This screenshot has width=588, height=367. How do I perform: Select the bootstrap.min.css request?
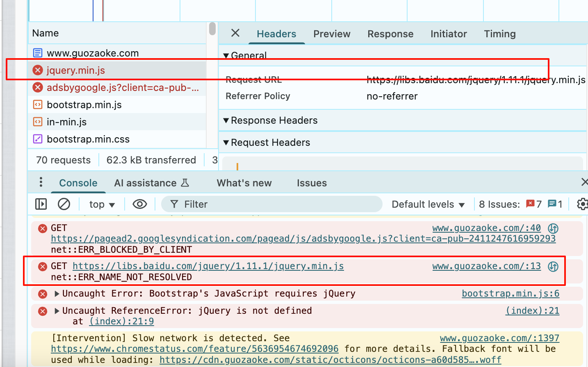pyautogui.click(x=117, y=139)
